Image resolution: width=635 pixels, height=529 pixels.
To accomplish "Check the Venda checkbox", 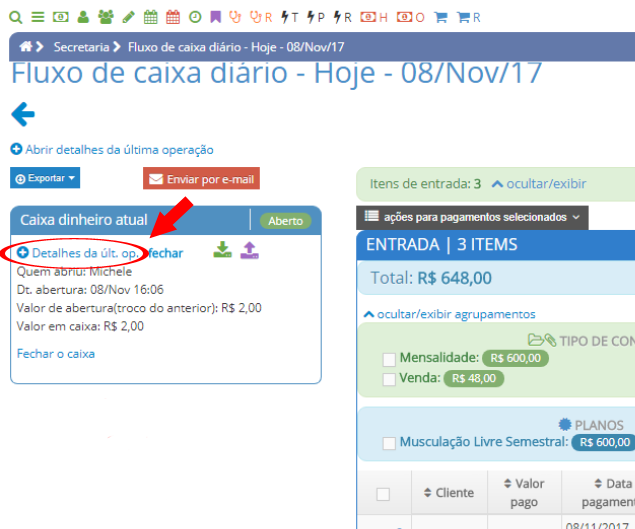I will (x=388, y=379).
